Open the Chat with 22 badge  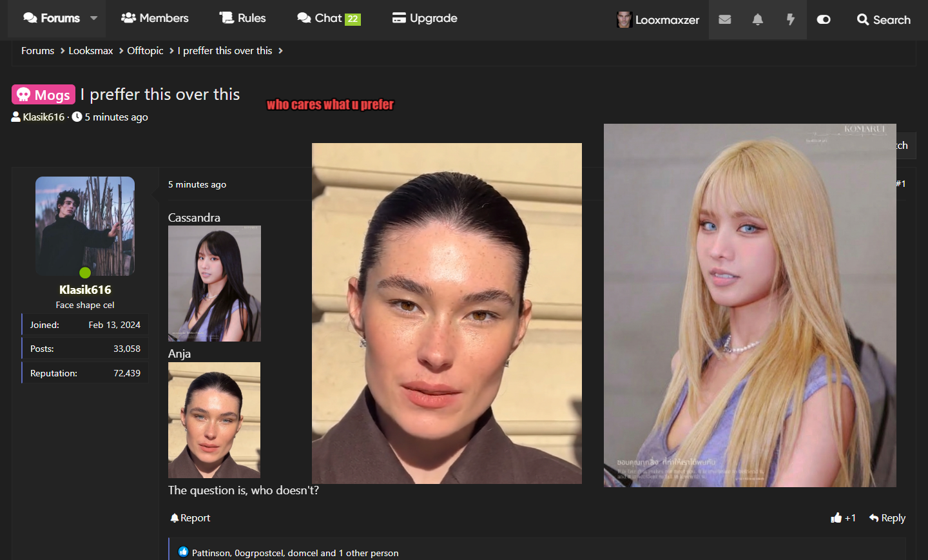[x=328, y=18]
